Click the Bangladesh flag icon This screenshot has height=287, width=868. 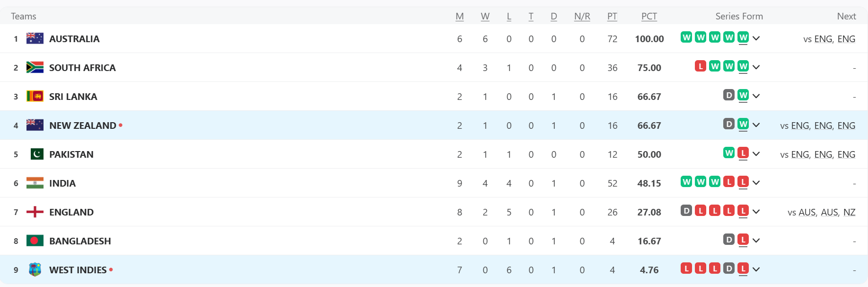tap(35, 241)
